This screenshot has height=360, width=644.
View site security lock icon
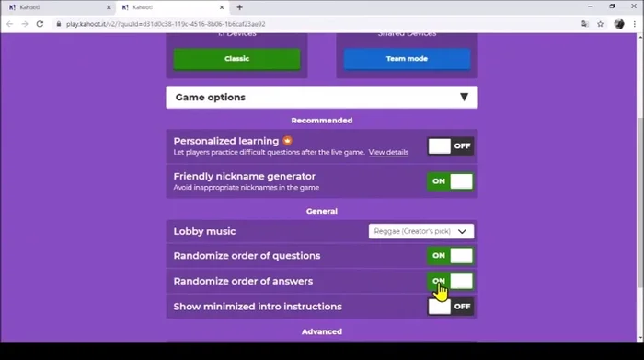pyautogui.click(x=58, y=24)
